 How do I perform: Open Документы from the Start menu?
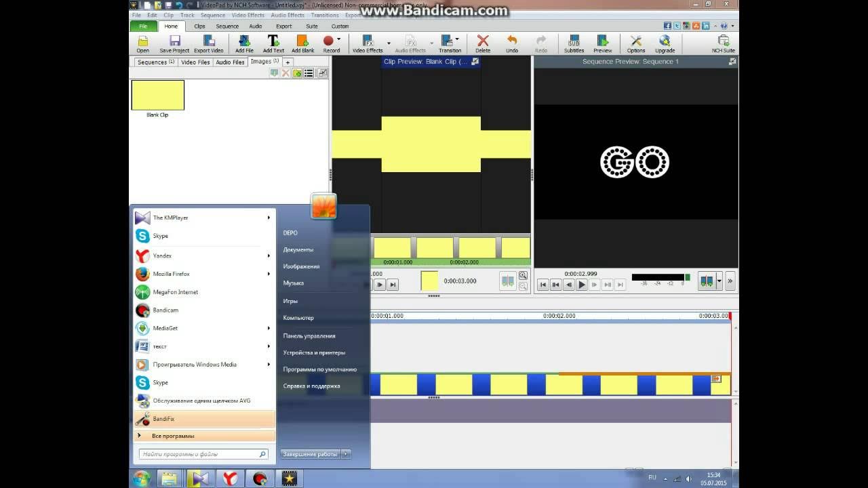tap(298, 249)
